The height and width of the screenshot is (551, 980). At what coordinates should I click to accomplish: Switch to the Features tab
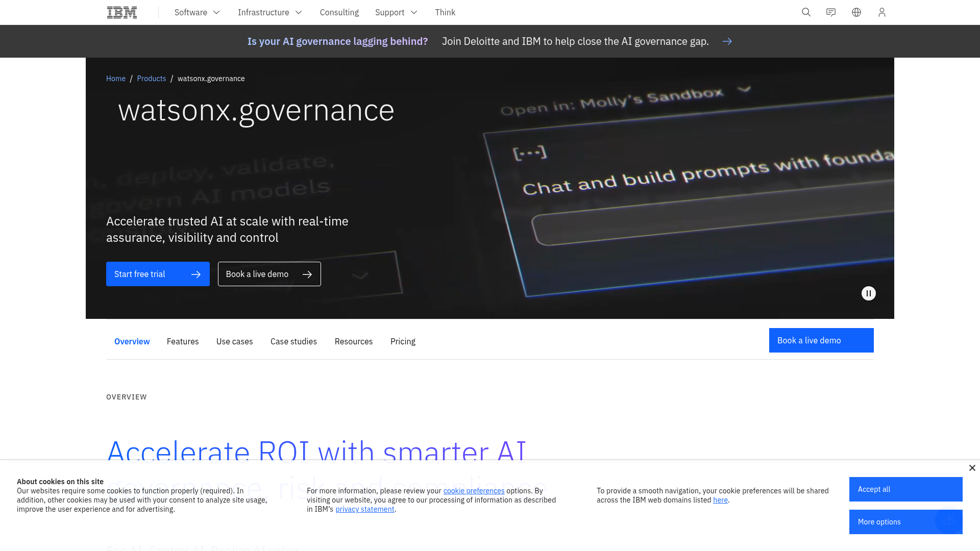point(183,341)
